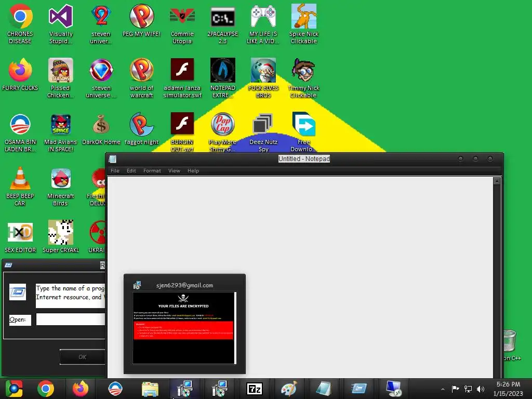Select the Commie Utopia desktop icon
The width and height of the screenshot is (532, 399).
point(182,24)
